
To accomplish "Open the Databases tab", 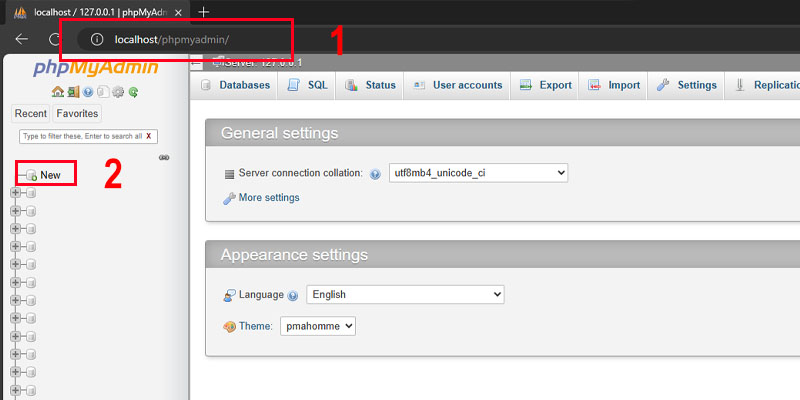I will (x=235, y=85).
